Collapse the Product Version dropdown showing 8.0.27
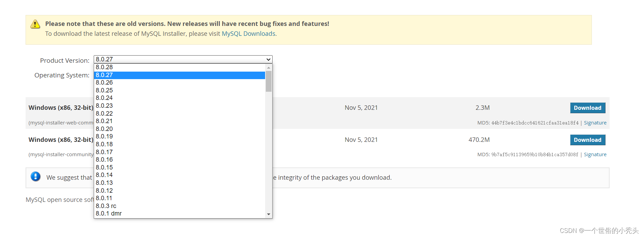This screenshot has width=644, height=237. pos(183,59)
